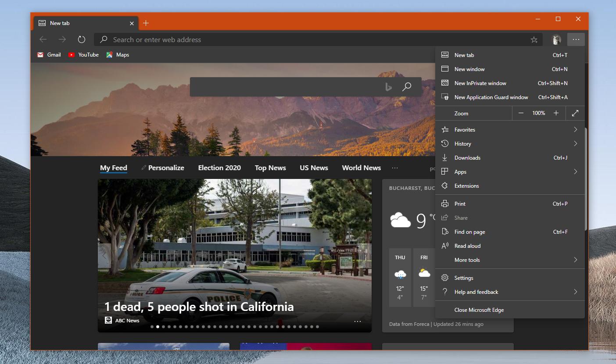Image resolution: width=616 pixels, height=364 pixels.
Task: Open YouTube bookmark in favorites bar
Action: pos(83,55)
